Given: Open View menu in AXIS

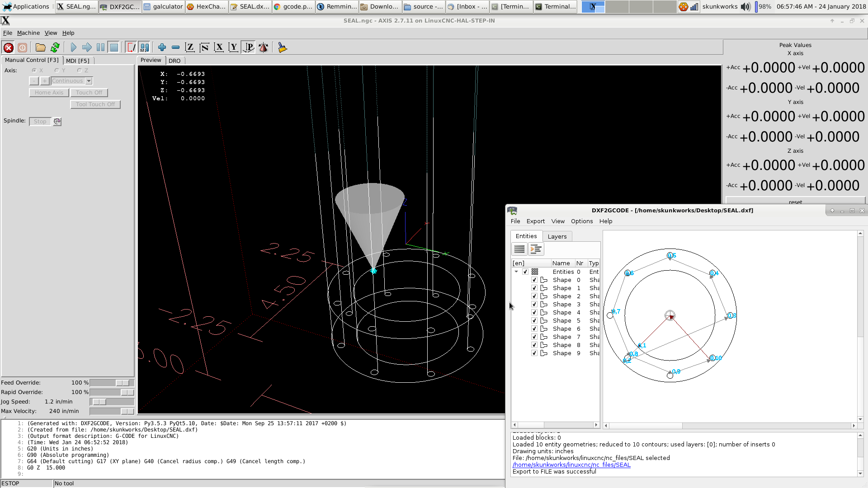Looking at the screenshot, I should pyautogui.click(x=51, y=33).
